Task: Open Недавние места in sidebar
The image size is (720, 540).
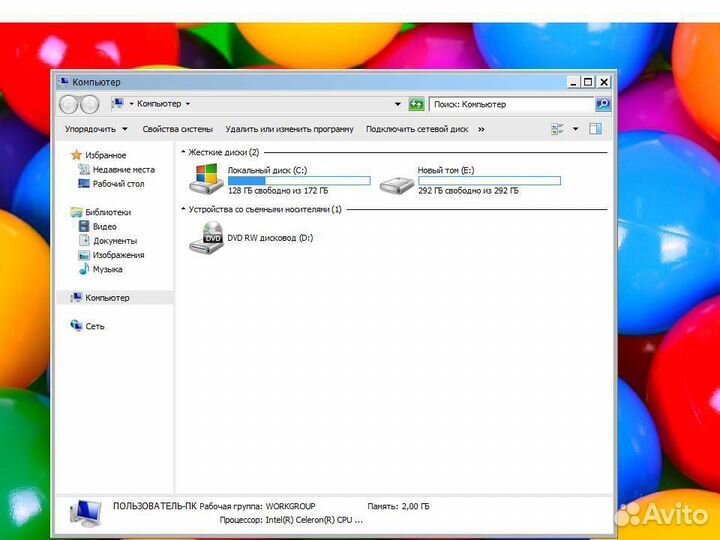Action: (x=124, y=169)
